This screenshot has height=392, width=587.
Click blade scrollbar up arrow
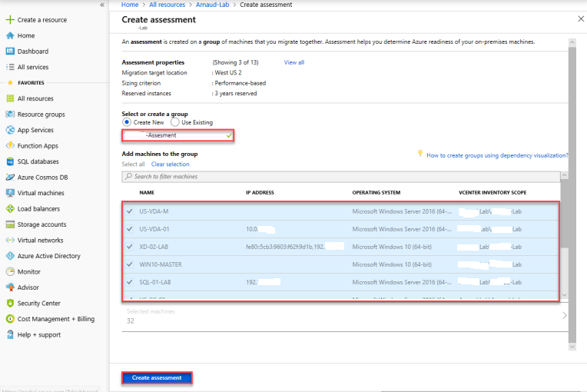[x=572, y=42]
